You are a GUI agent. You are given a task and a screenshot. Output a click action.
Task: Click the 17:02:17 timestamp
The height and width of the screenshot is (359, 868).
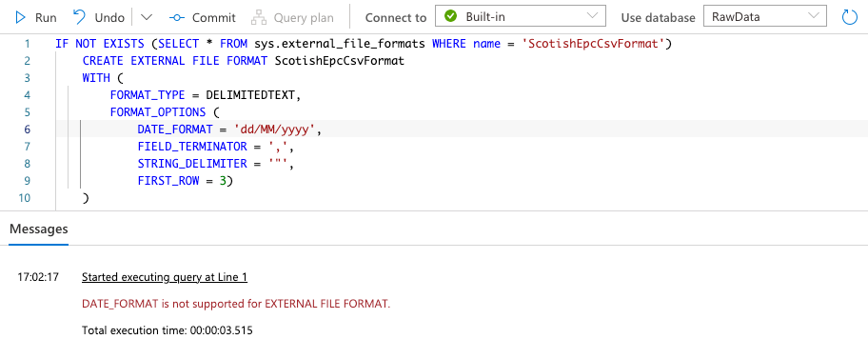(x=38, y=276)
